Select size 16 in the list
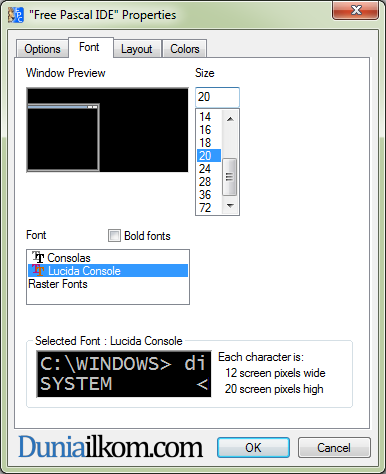Image resolution: width=386 pixels, height=474 pixels. coord(209,130)
